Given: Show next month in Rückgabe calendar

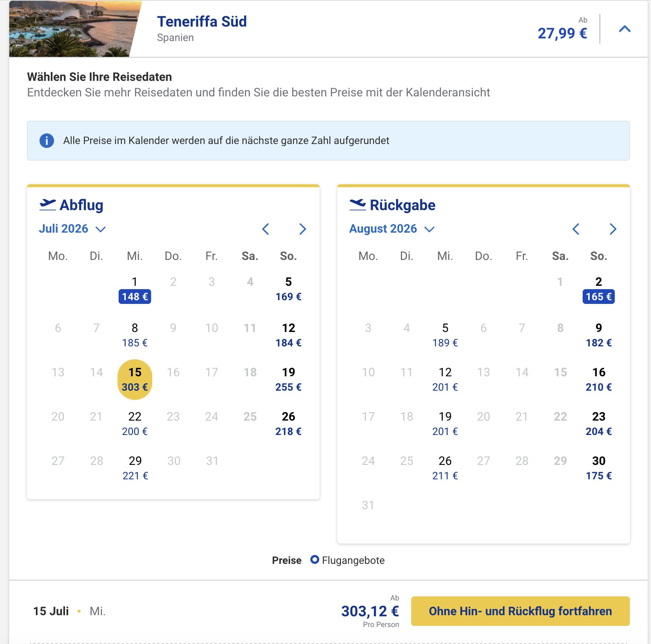Looking at the screenshot, I should 613,229.
